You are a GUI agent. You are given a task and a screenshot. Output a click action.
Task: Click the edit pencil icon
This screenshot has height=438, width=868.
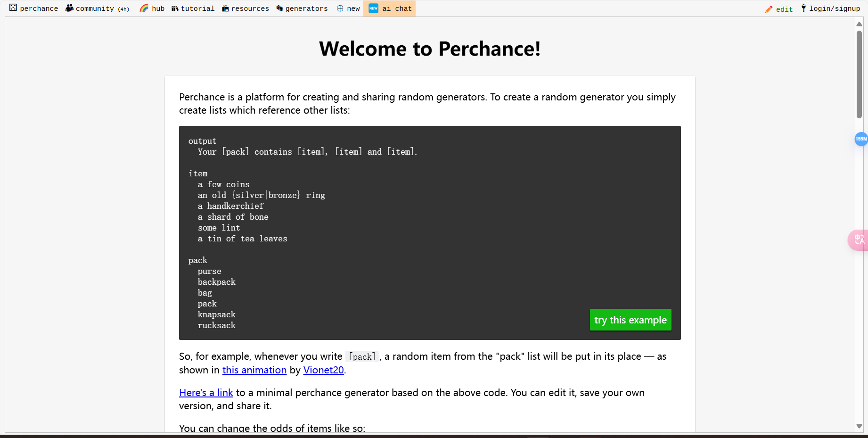click(x=769, y=8)
